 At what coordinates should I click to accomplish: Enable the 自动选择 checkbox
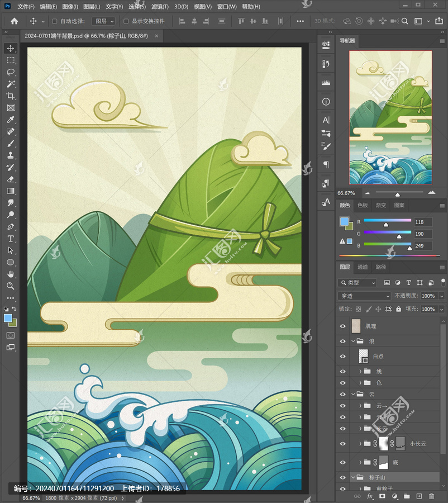point(55,21)
